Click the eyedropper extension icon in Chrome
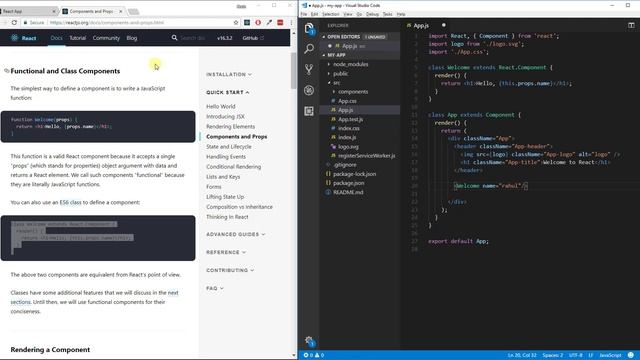This screenshot has height=360, width=640. pyautogui.click(x=269, y=22)
